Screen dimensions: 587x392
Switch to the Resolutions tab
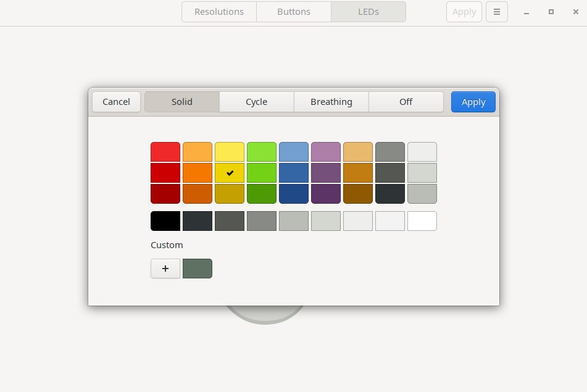coord(219,12)
